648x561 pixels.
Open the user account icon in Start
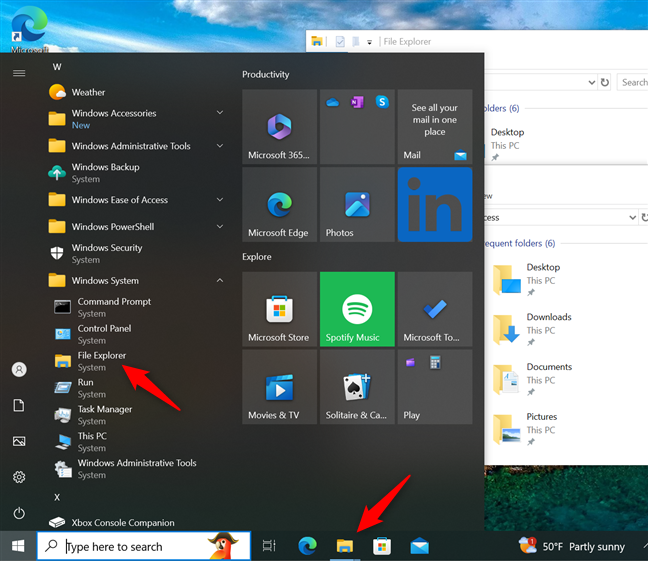(19, 369)
